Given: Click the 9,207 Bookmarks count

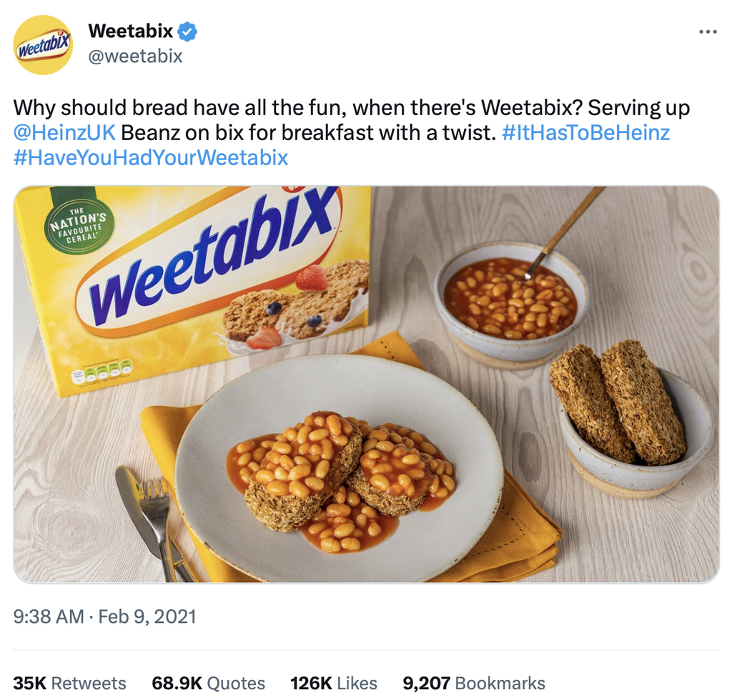Looking at the screenshot, I should (473, 683).
